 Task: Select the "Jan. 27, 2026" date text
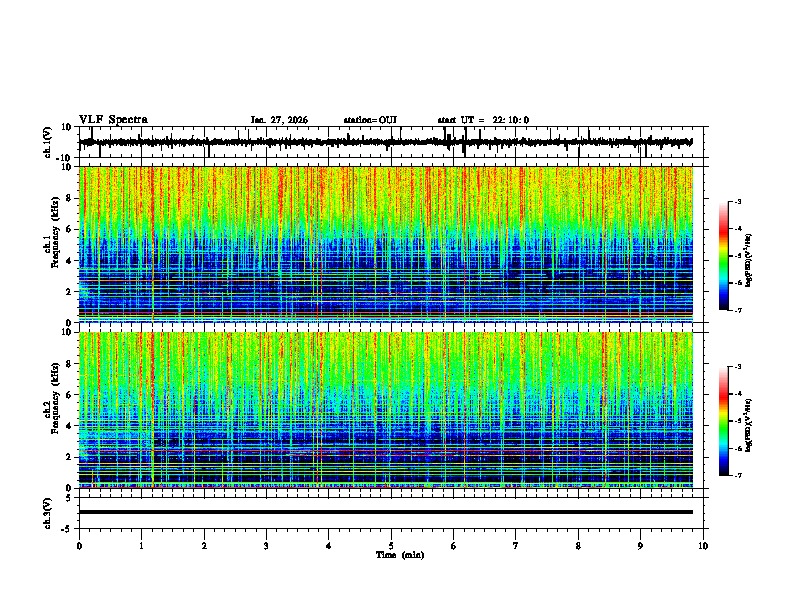coord(279,120)
